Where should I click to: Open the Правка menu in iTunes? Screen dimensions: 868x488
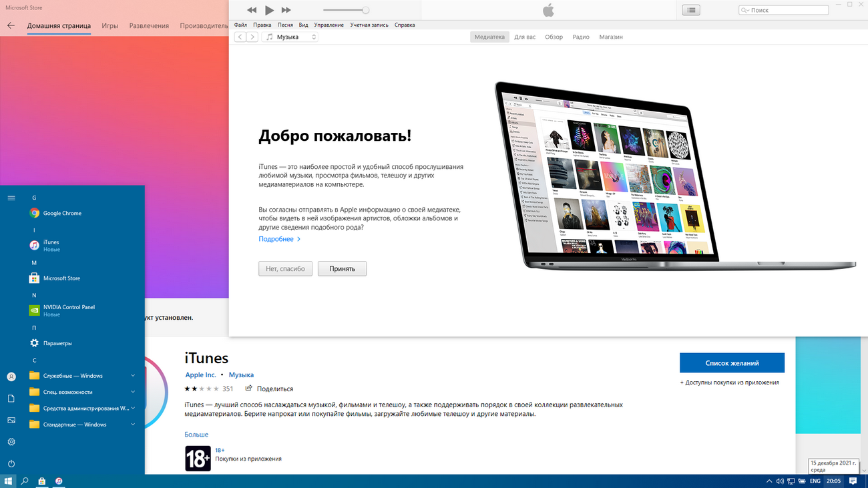[x=262, y=25]
